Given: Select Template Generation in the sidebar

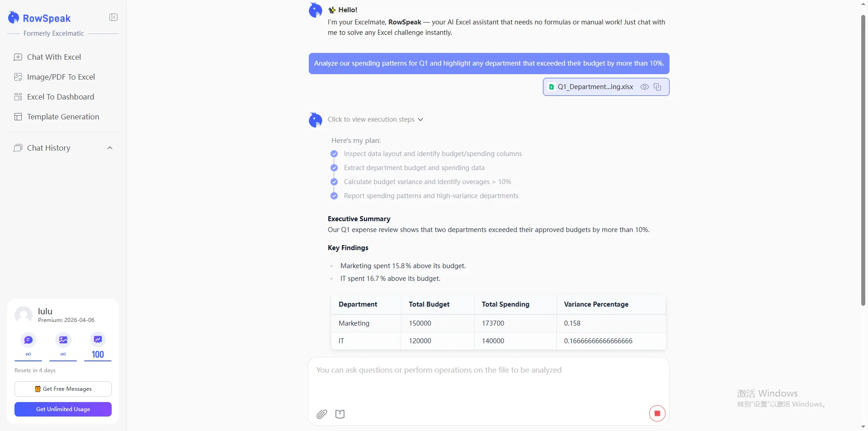Looking at the screenshot, I should tap(63, 117).
